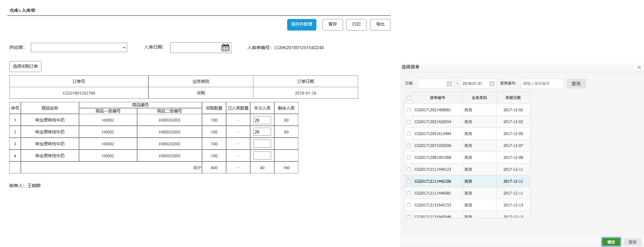Select order number CG201801262769 cell

(x=79, y=93)
